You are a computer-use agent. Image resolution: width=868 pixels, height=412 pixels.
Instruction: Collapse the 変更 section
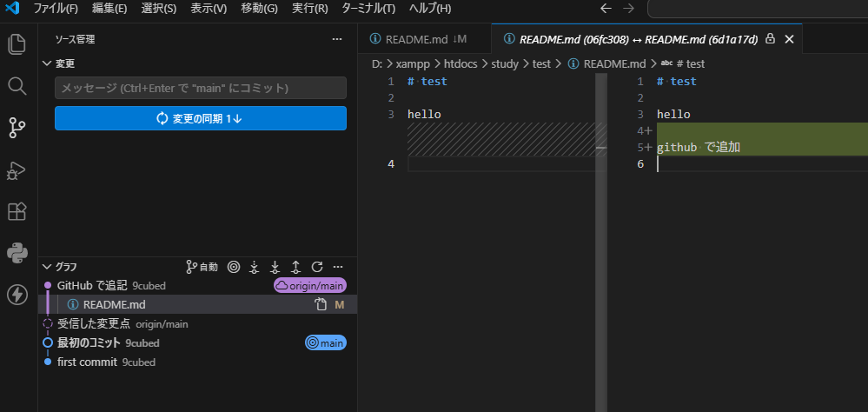click(x=48, y=63)
